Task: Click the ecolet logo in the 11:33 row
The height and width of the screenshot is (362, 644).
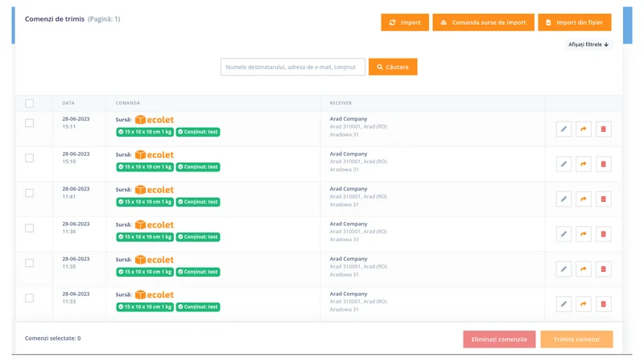Action: 155,294
